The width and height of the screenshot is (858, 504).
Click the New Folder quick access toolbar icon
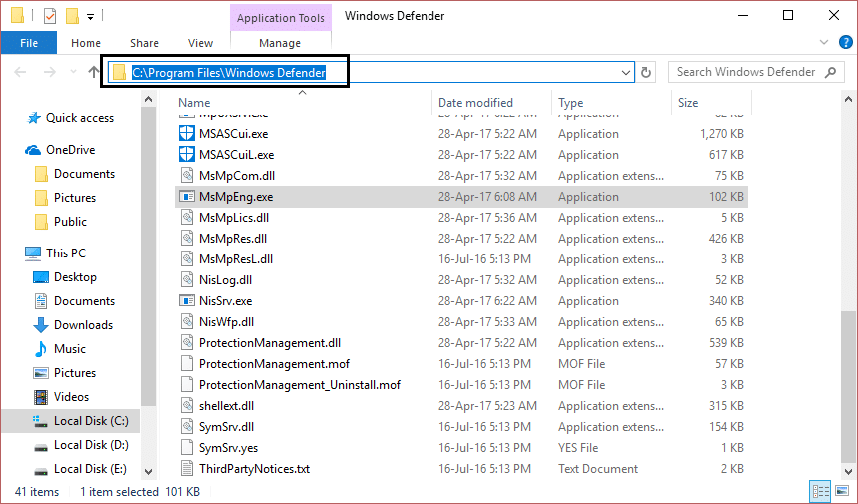point(72,16)
